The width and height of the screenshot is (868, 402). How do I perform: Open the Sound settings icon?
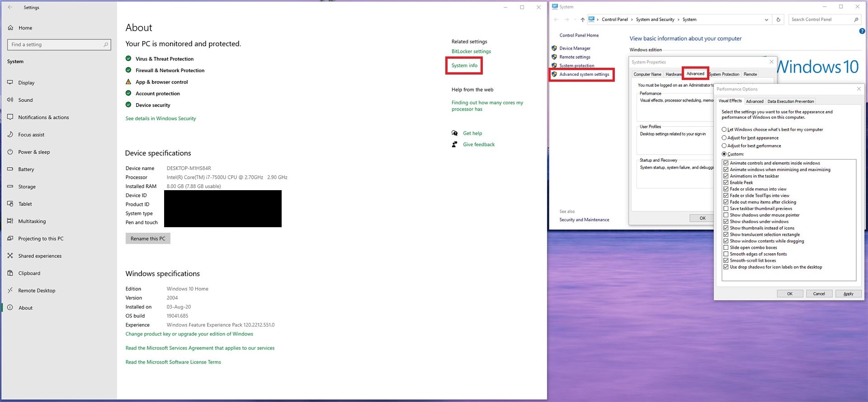pos(10,100)
